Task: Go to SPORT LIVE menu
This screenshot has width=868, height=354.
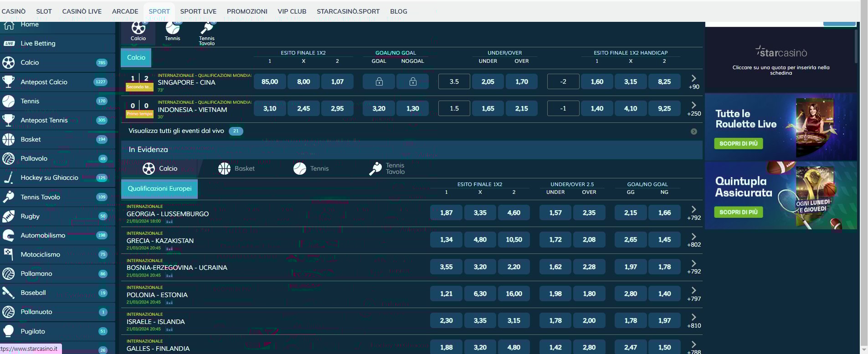Action: pyautogui.click(x=198, y=11)
